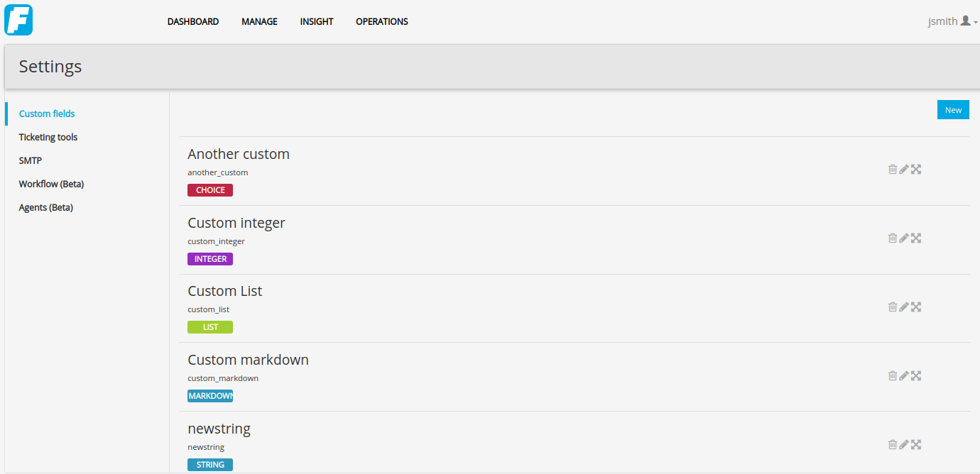Open the Dashboard menu
This screenshot has height=474, width=980.
tap(193, 21)
